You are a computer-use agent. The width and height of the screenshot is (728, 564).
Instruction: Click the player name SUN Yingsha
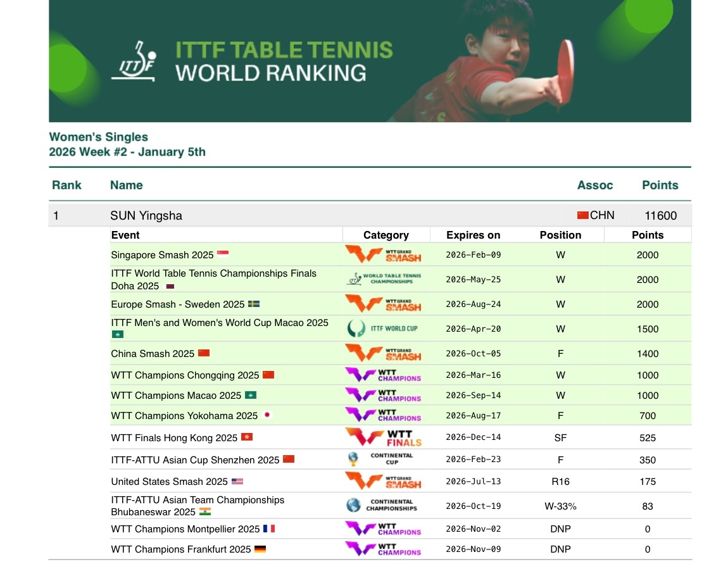[146, 216]
